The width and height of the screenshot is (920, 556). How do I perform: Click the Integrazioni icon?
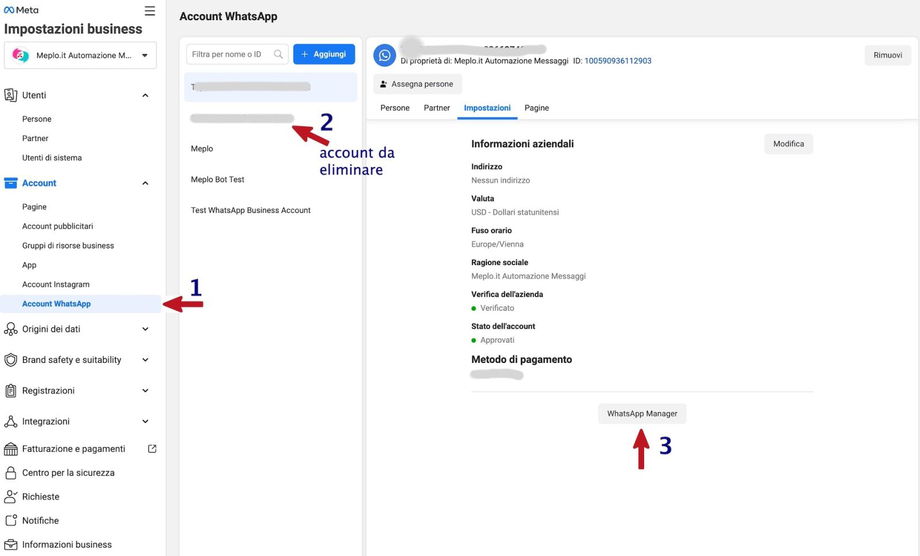11,421
